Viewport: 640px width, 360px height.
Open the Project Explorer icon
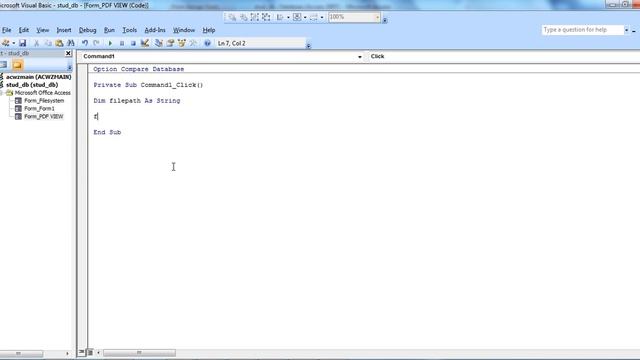click(159, 43)
